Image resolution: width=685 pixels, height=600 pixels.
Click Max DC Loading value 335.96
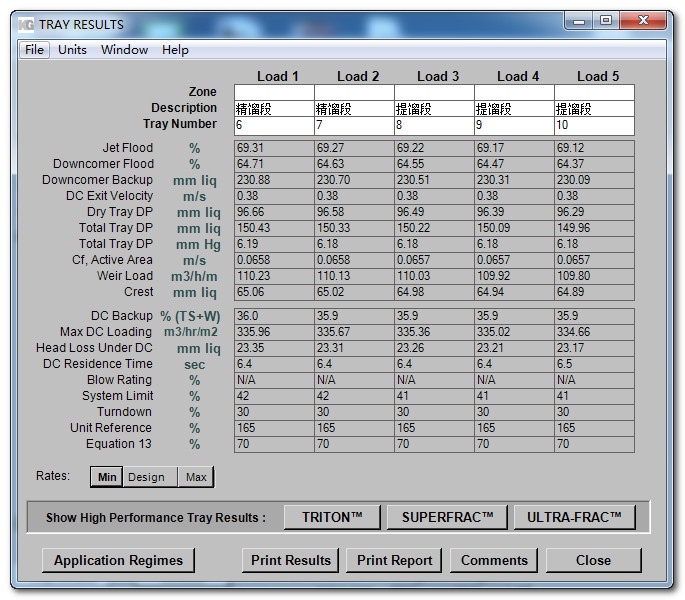274,332
